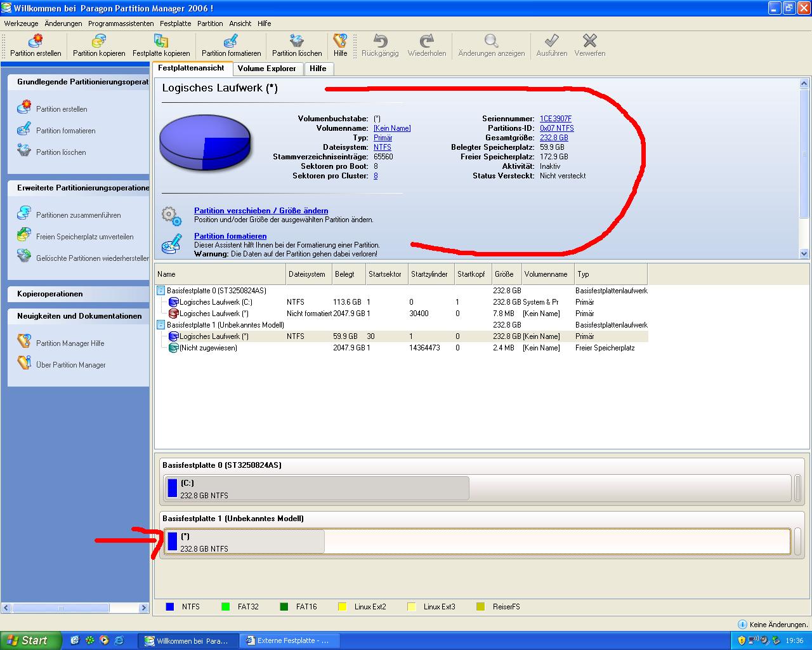
Task: Collapse the Kopieroperationen sidebar section
Action: click(79, 294)
